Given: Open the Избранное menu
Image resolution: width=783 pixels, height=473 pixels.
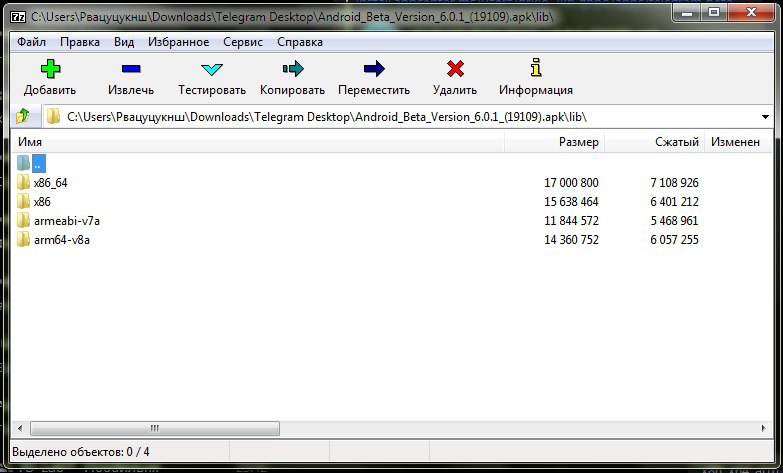Looking at the screenshot, I should point(178,42).
